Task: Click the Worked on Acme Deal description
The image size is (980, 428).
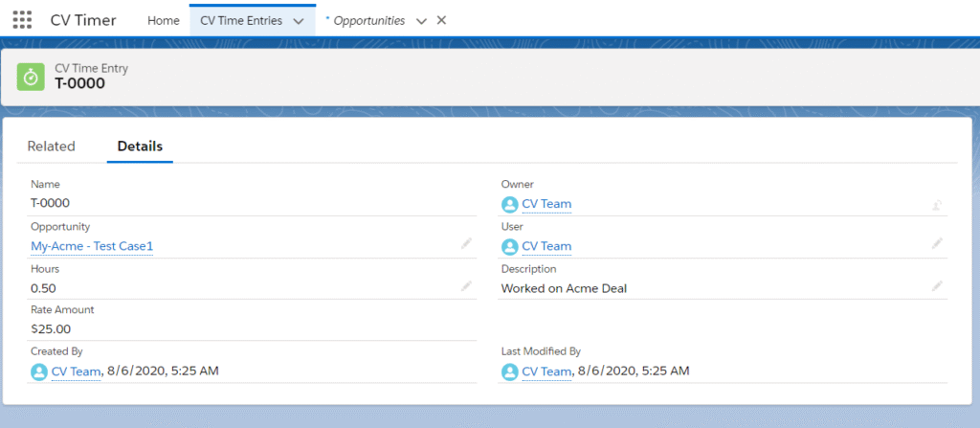Action: pos(564,288)
